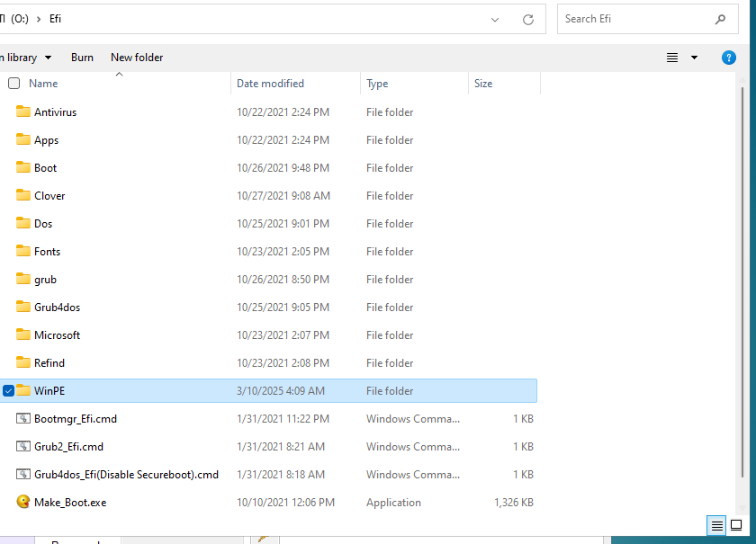Toggle the select-all checkbox beside Name
This screenshot has height=544, width=756.
[x=14, y=84]
